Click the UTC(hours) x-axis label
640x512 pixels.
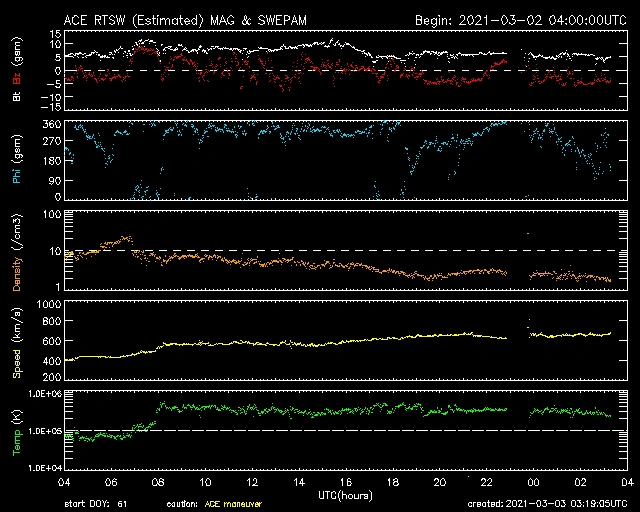[345, 494]
